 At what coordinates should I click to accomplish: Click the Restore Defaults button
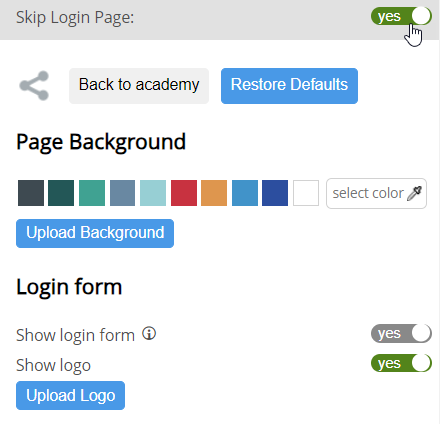pyautogui.click(x=289, y=86)
